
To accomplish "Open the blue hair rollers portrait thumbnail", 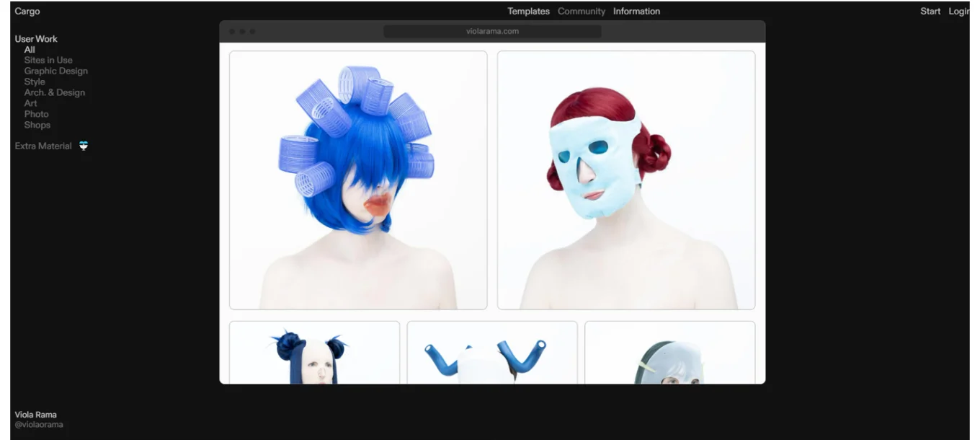I will (x=358, y=180).
